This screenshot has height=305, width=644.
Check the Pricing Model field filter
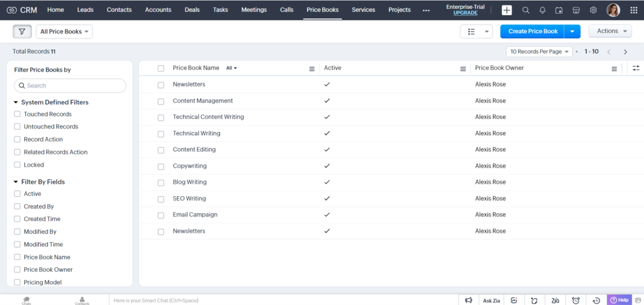[x=17, y=282]
